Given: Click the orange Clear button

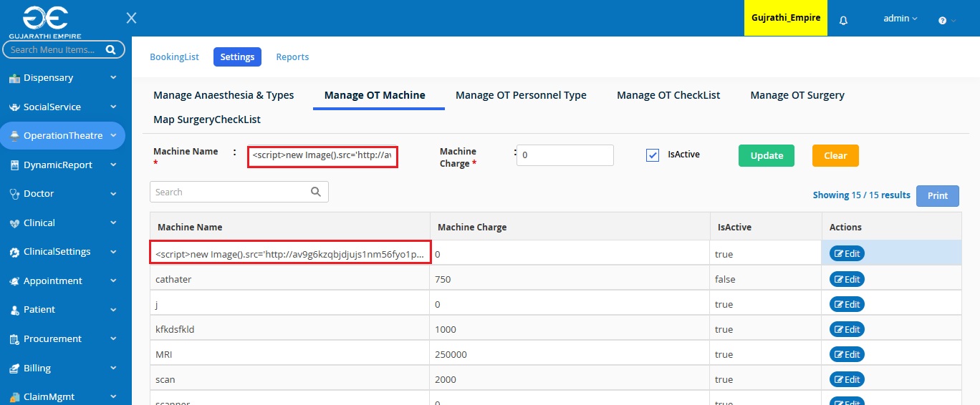Looking at the screenshot, I should [835, 155].
